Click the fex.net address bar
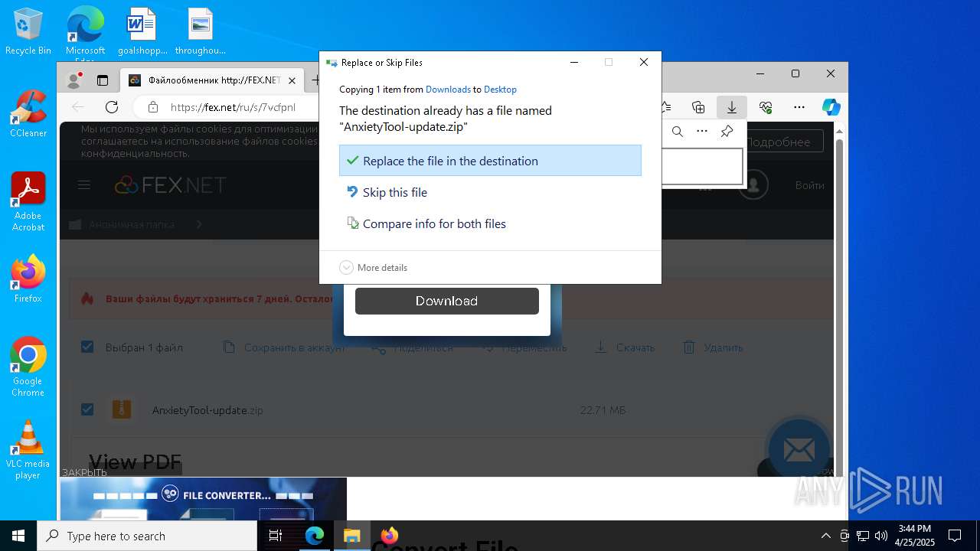The height and width of the screenshot is (551, 980). [232, 107]
